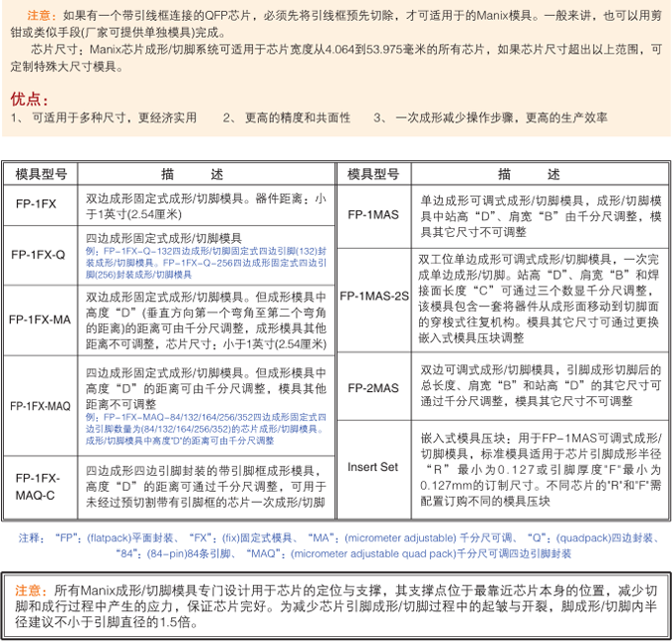Viewport: 672px width, 642px height.
Task: Select the FP-1FX-MAQ model cell
Action: click(40, 406)
